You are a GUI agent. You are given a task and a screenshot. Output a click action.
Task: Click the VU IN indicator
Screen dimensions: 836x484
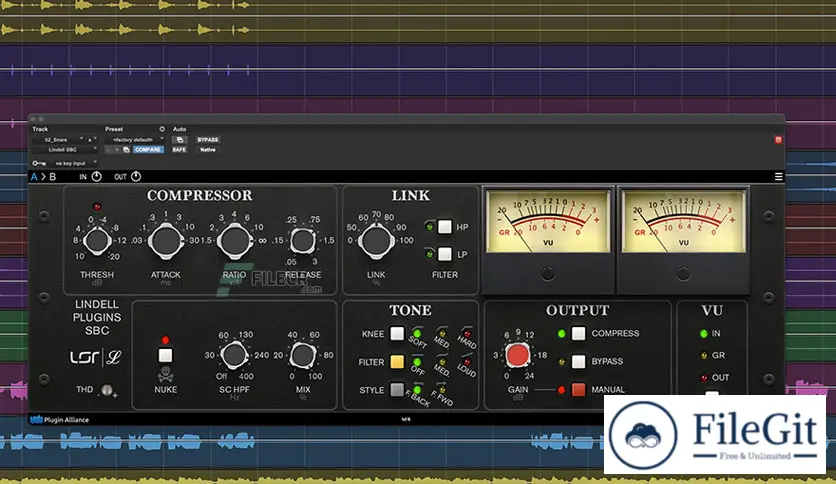click(704, 334)
